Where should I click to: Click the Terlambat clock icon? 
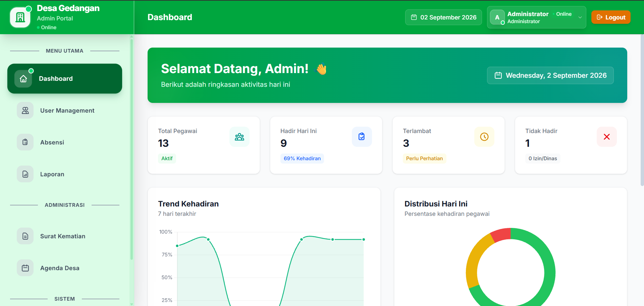point(484,137)
